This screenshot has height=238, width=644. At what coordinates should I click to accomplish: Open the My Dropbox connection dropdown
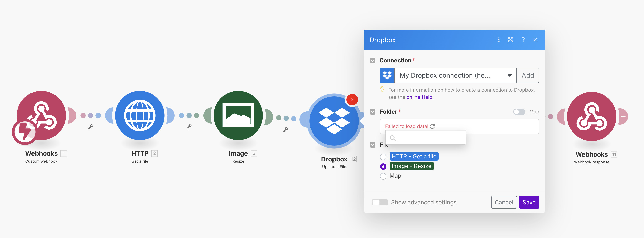tap(455, 75)
